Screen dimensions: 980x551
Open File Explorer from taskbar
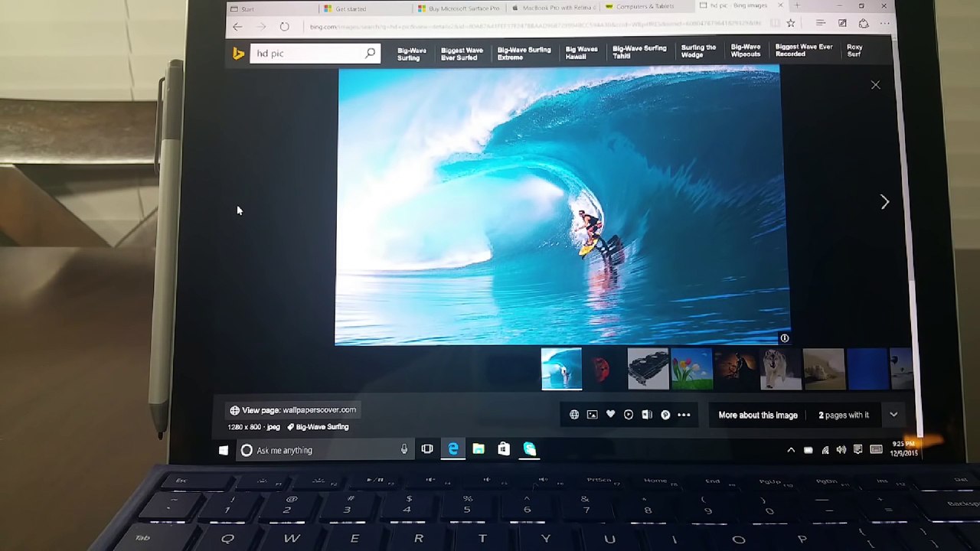[479, 449]
